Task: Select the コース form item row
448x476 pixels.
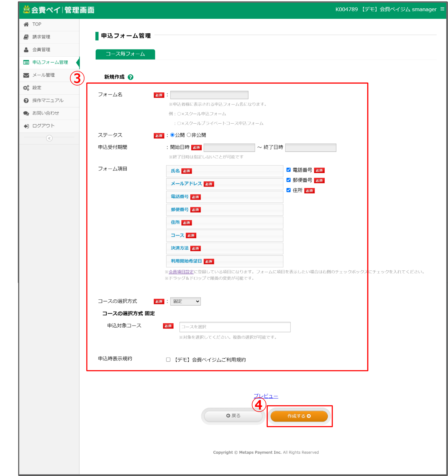Action: pos(225,236)
